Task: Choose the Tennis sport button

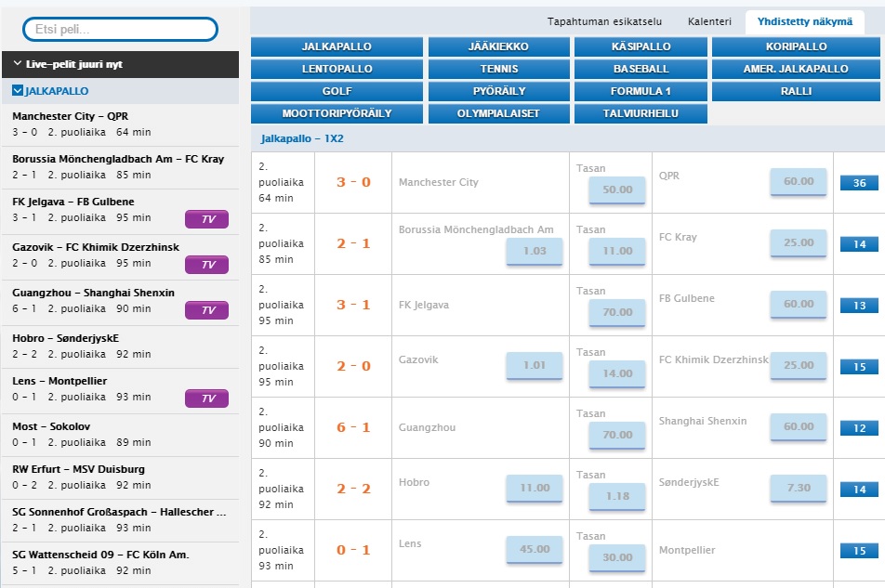Action: [499, 69]
